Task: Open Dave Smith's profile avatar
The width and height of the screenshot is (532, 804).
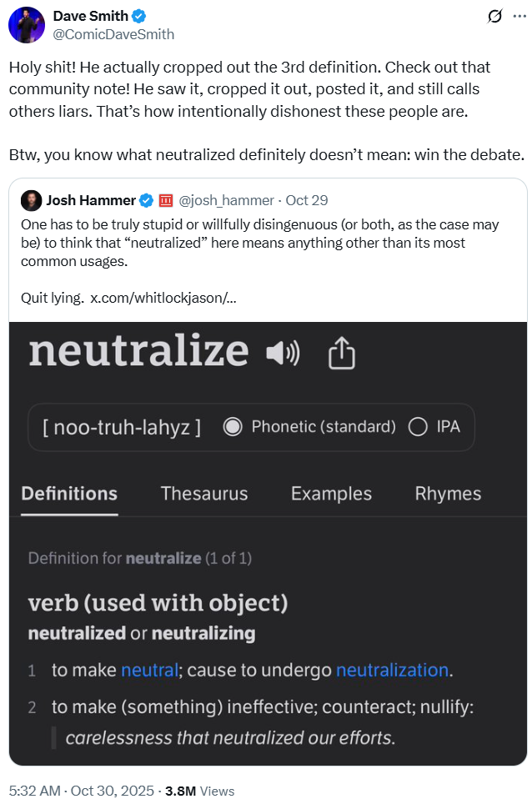Action: point(27,26)
